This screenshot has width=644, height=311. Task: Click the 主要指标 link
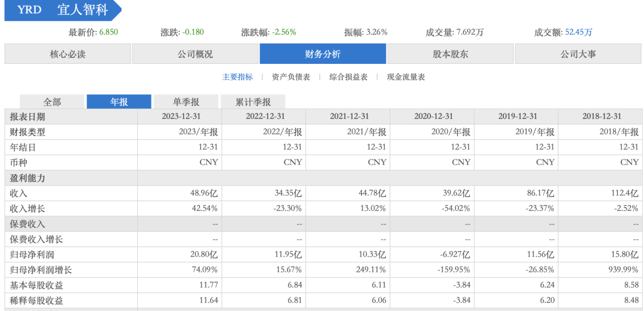click(x=237, y=77)
